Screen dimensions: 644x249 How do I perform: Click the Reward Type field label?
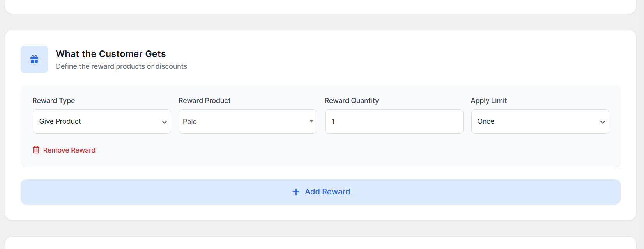(53, 101)
